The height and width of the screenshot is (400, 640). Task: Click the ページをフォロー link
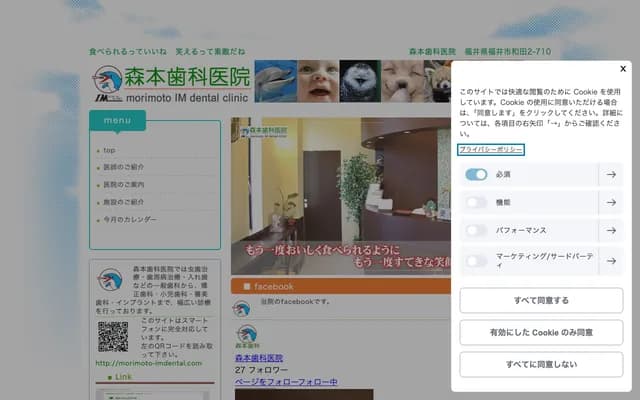point(286,382)
